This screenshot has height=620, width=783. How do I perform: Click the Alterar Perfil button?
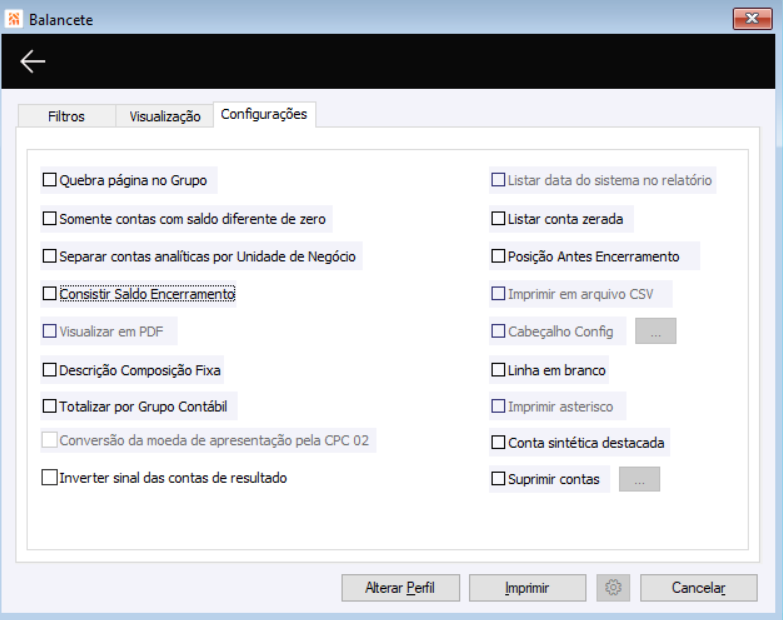click(x=400, y=588)
